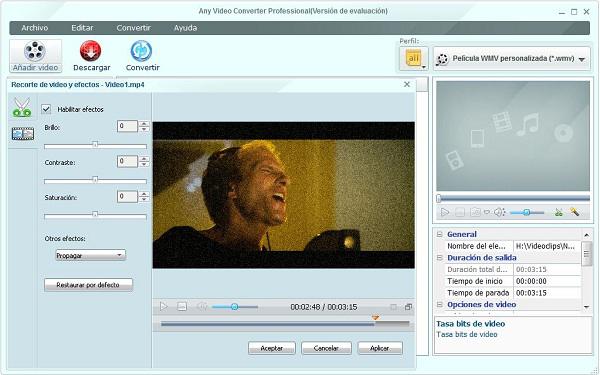Click the red Descargar download icon
Image resolution: width=600 pixels, height=375 pixels.
[91, 51]
